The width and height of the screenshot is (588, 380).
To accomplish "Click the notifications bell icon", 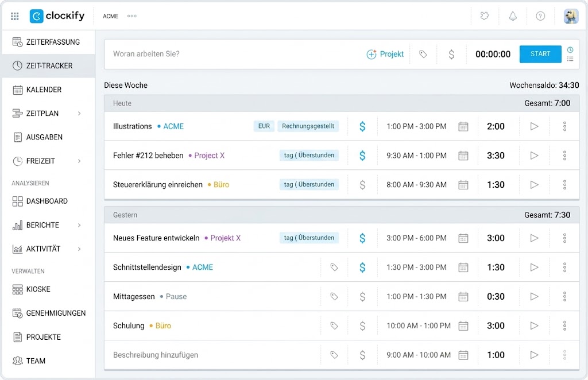I will point(513,16).
